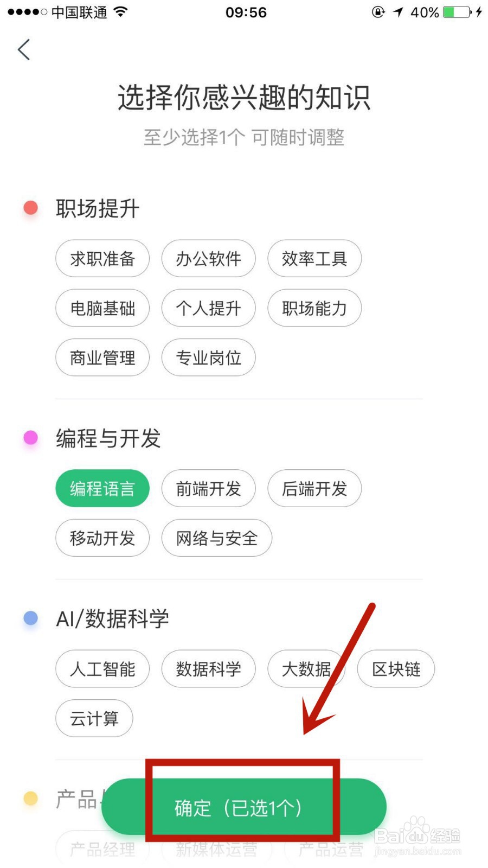Select the 云计算 tag

(94, 718)
